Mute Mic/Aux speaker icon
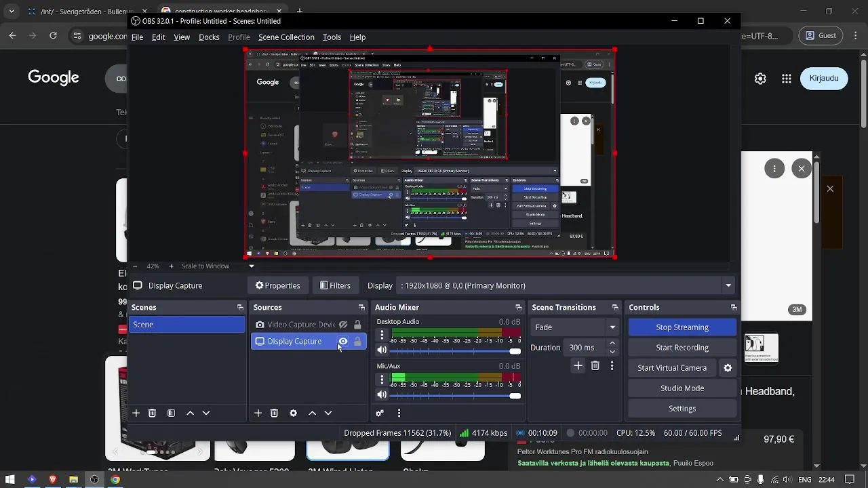The height and width of the screenshot is (488, 868). pyautogui.click(x=382, y=395)
